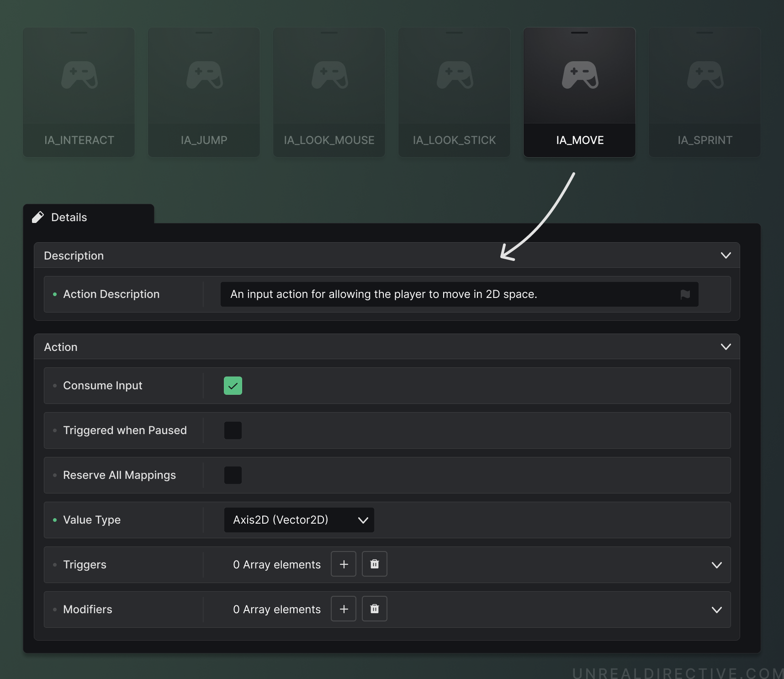Collapse the Description section
The width and height of the screenshot is (784, 679).
tap(726, 255)
